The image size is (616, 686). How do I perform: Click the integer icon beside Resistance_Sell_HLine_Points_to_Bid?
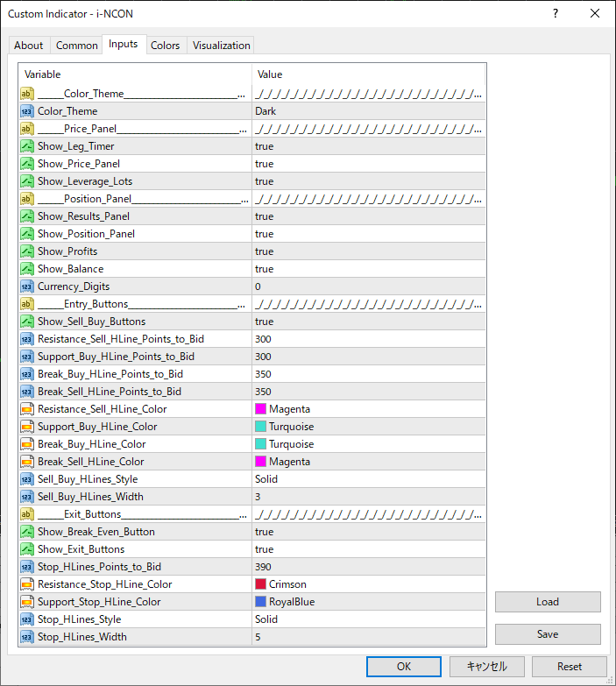point(26,339)
